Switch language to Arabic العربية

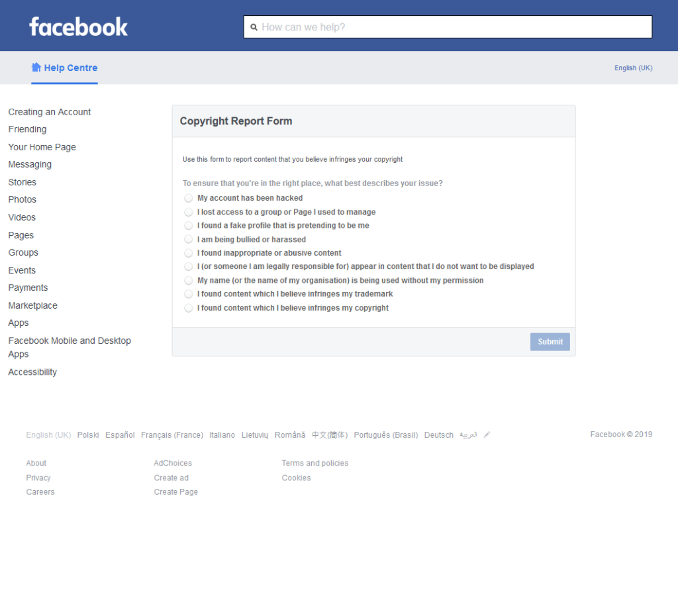pyautogui.click(x=468, y=435)
